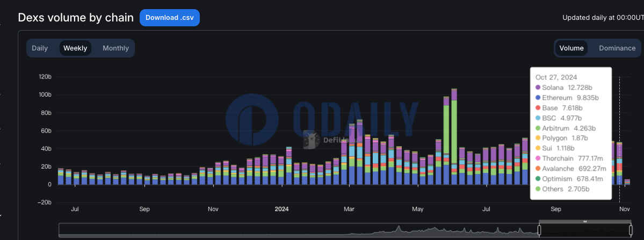
Task: Click the light blue BSC legend dot
Action: (x=538, y=118)
